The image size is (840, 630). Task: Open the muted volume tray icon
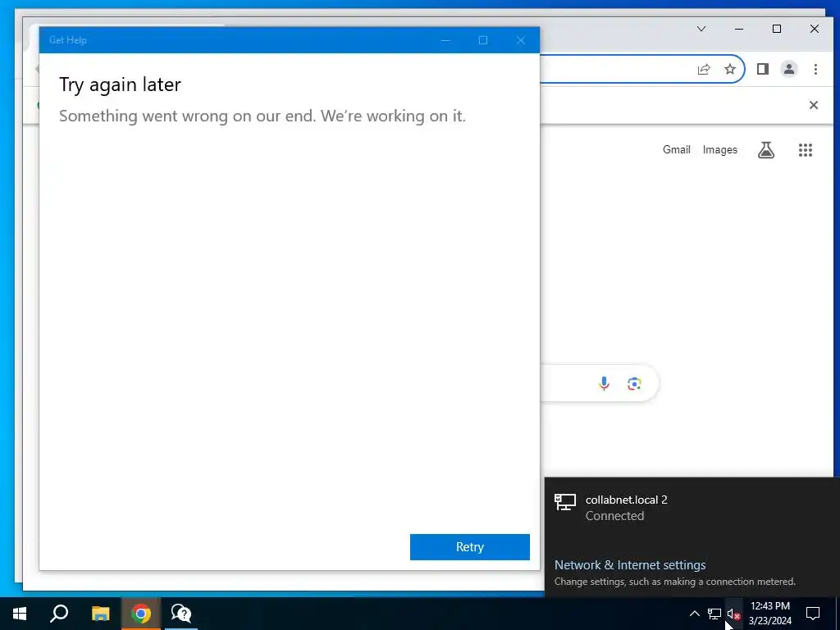coord(734,614)
